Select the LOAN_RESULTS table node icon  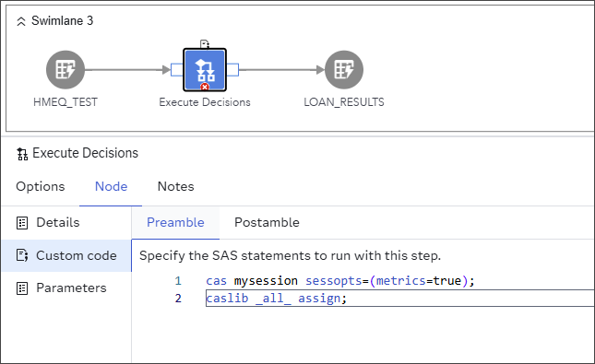point(344,70)
